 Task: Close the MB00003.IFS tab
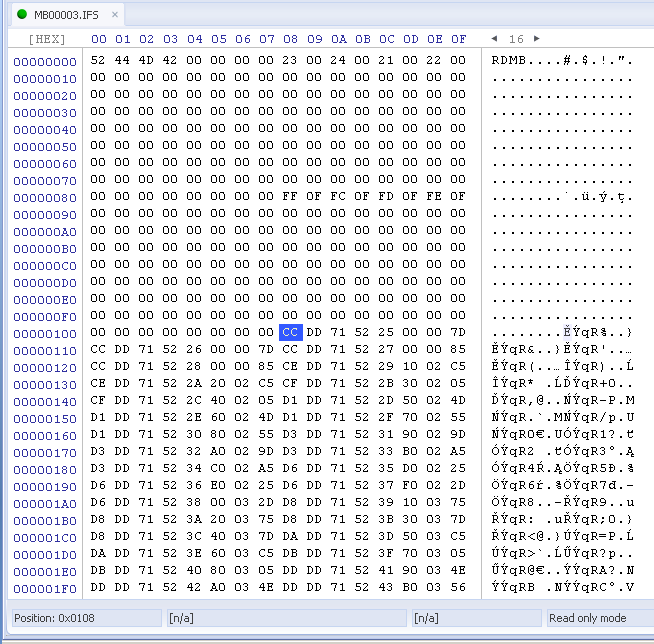(115, 15)
